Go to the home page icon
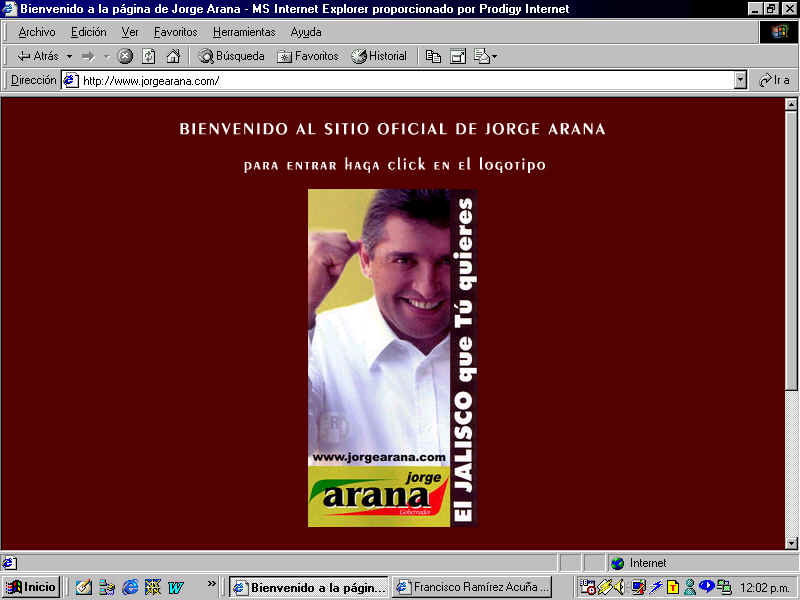 pyautogui.click(x=173, y=56)
